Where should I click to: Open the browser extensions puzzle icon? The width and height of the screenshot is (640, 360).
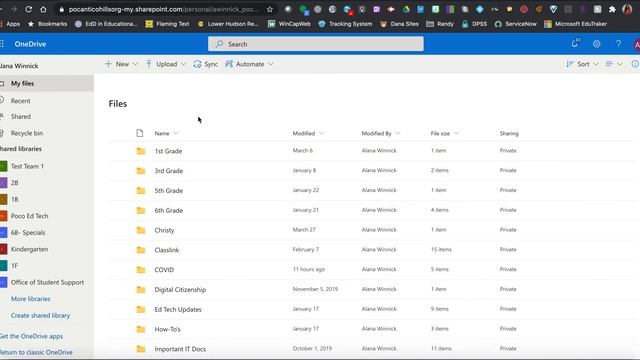point(612,9)
